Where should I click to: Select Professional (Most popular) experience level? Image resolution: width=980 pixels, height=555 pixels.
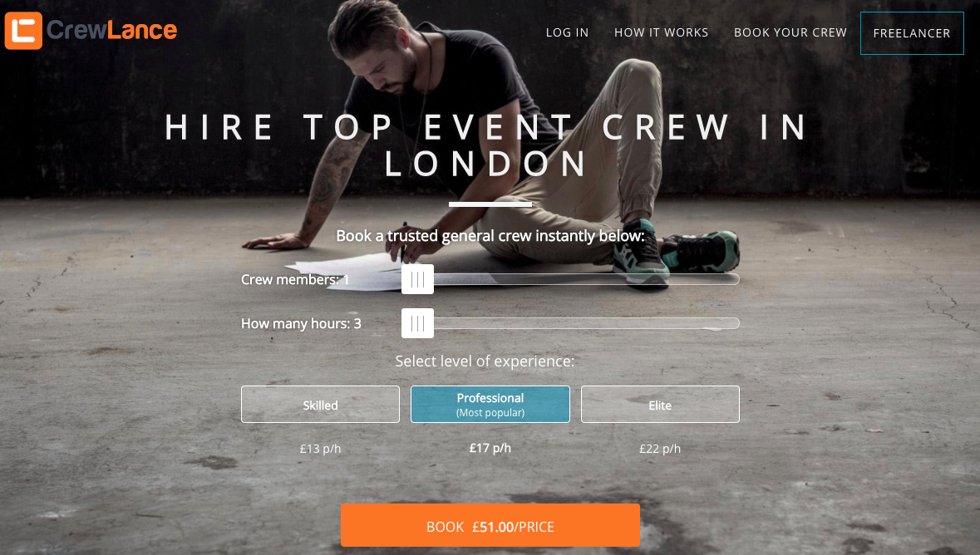tap(490, 405)
